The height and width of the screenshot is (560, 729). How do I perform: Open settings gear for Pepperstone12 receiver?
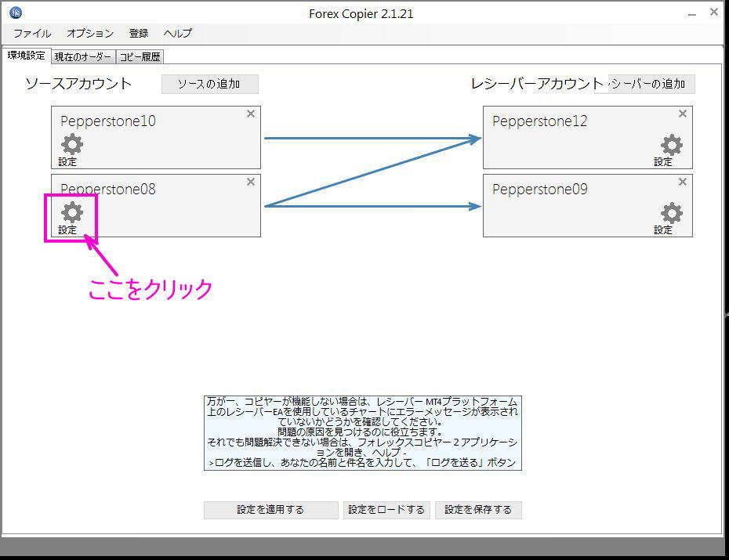coord(670,144)
